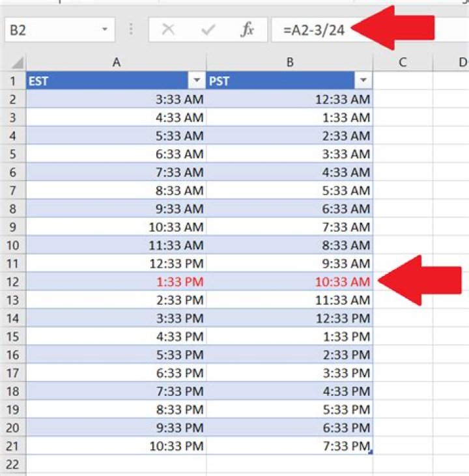Image resolution: width=469 pixels, height=476 pixels.
Task: Click the Insert Function fx icon
Action: (x=247, y=30)
